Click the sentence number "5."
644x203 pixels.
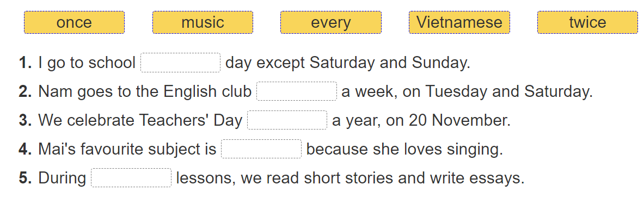[26, 178]
